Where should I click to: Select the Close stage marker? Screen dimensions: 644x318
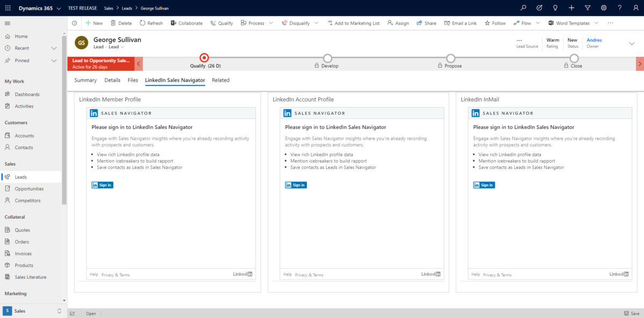pos(574,58)
